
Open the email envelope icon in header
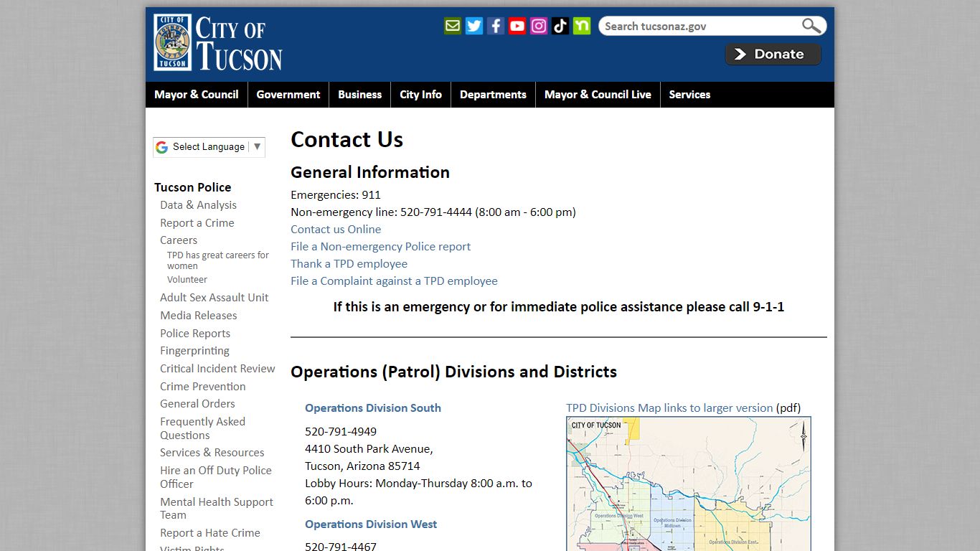(453, 26)
